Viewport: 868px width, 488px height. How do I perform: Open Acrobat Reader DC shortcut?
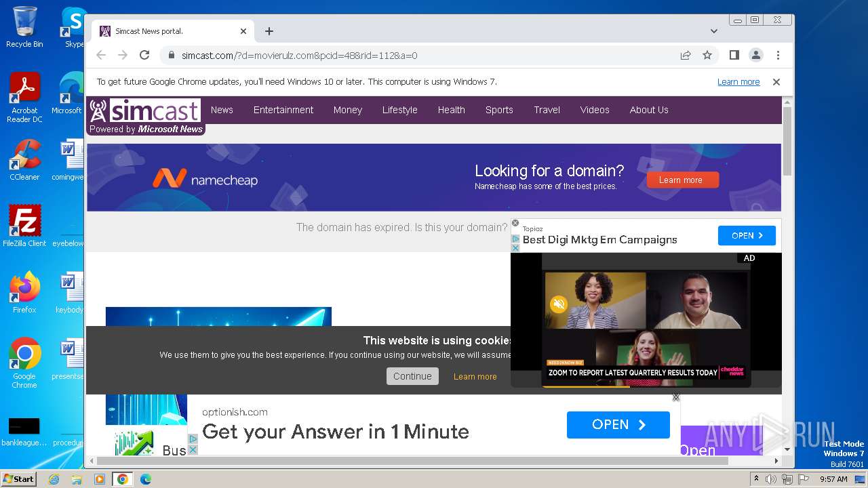coord(24,98)
